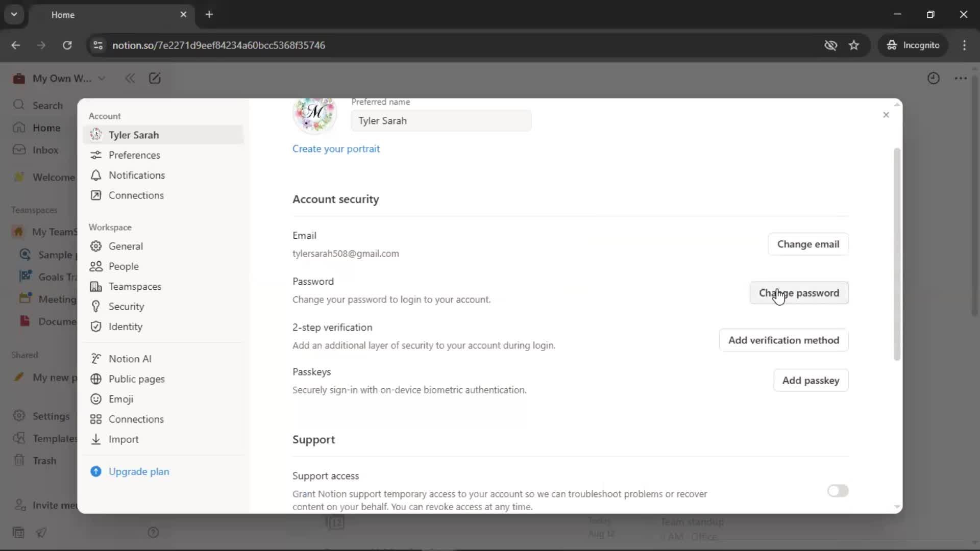Click view site information icon
The image size is (980, 551).
point(97,45)
